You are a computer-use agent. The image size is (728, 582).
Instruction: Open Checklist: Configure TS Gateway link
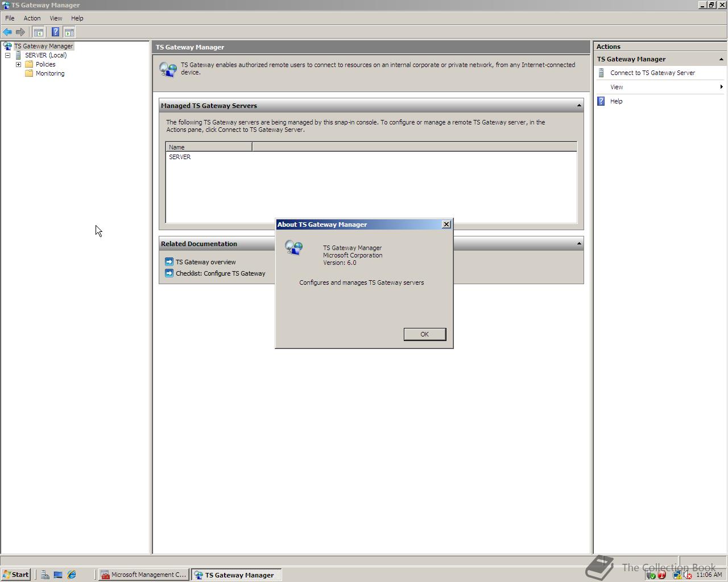[220, 273]
